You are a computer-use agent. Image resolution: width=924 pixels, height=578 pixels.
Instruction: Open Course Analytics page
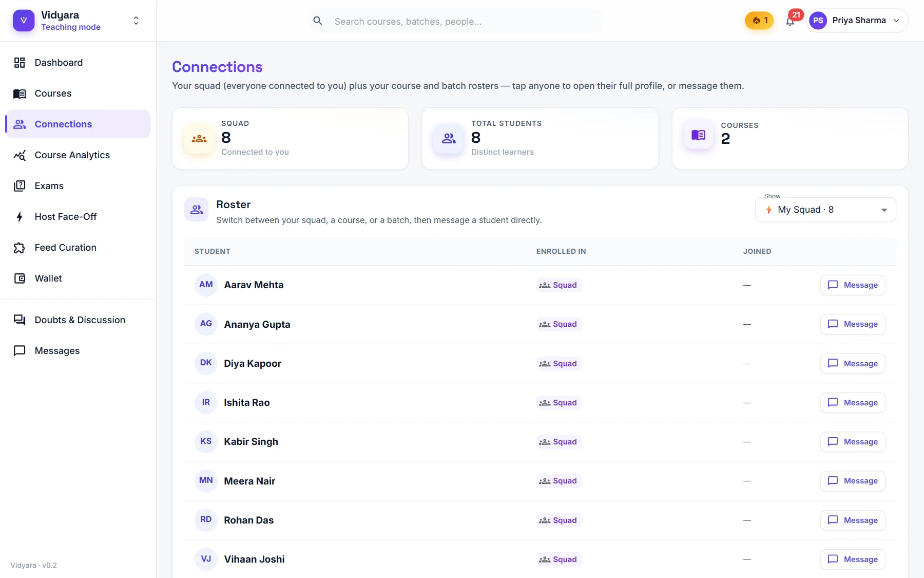pyautogui.click(x=78, y=155)
